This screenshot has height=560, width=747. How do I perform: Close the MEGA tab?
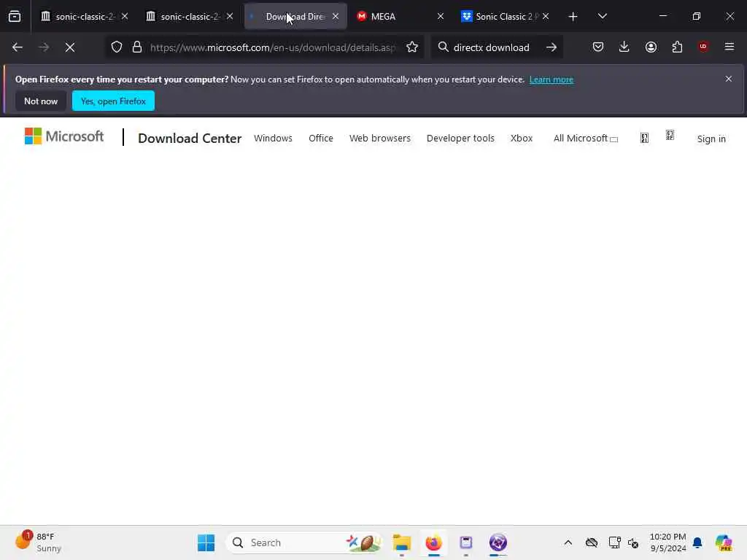click(440, 16)
